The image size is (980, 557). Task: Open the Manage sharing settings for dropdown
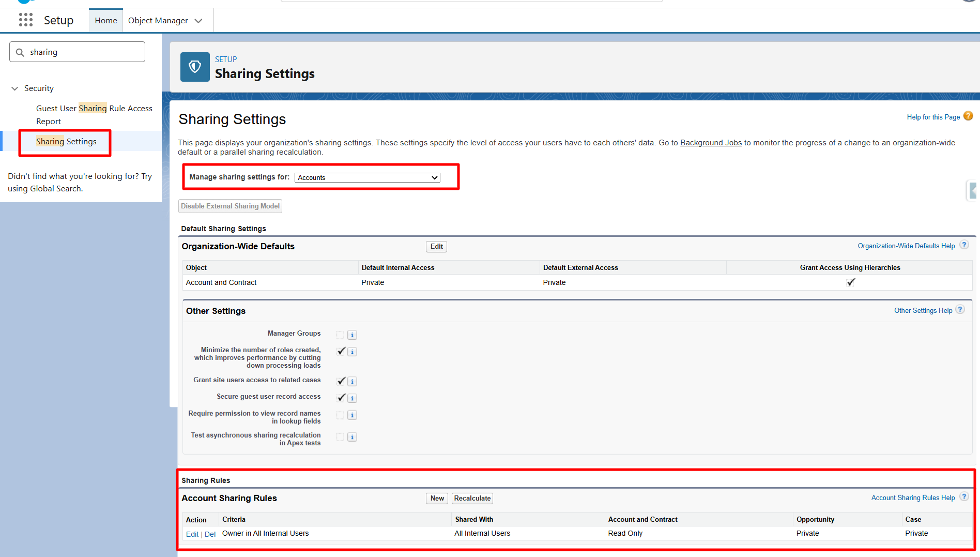pyautogui.click(x=367, y=177)
